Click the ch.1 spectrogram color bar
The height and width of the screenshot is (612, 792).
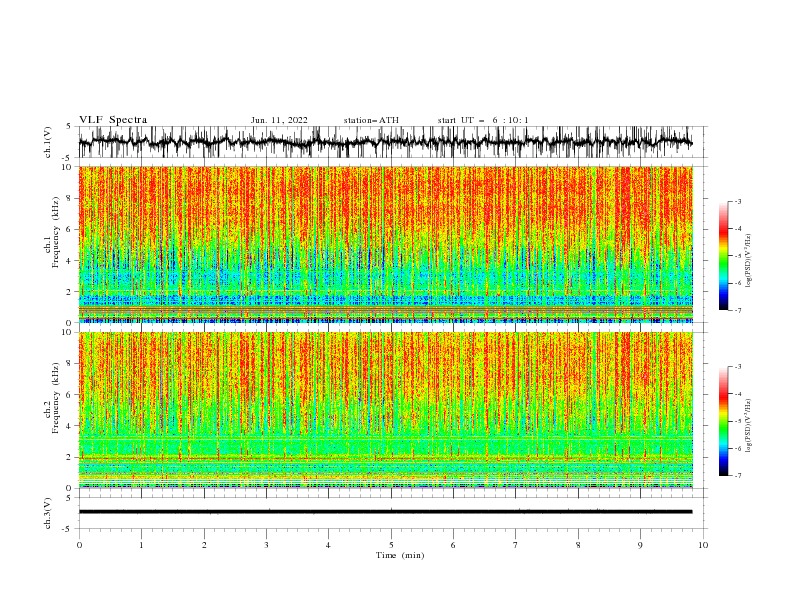click(x=723, y=256)
